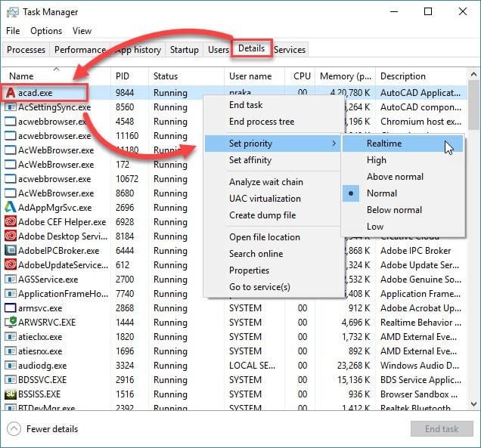Click the AdobeIPCBroker.exe icon
The height and width of the screenshot is (448, 481).
(x=11, y=251)
